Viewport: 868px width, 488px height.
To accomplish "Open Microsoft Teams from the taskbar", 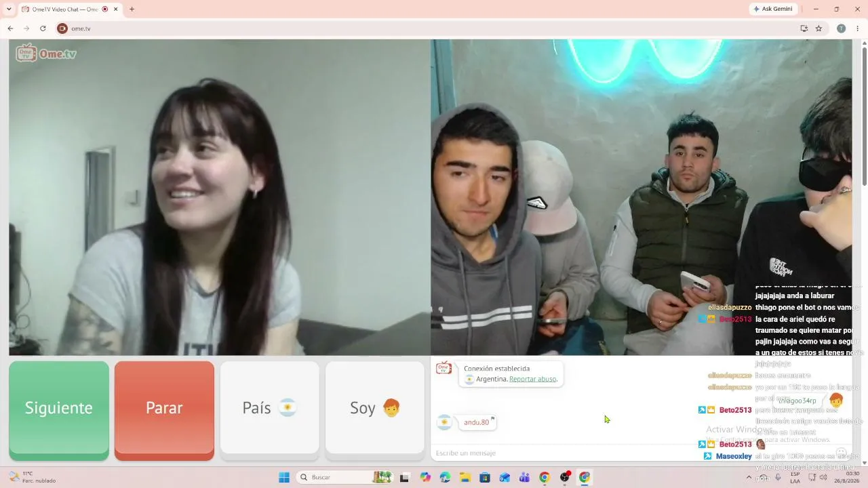I will click(524, 477).
